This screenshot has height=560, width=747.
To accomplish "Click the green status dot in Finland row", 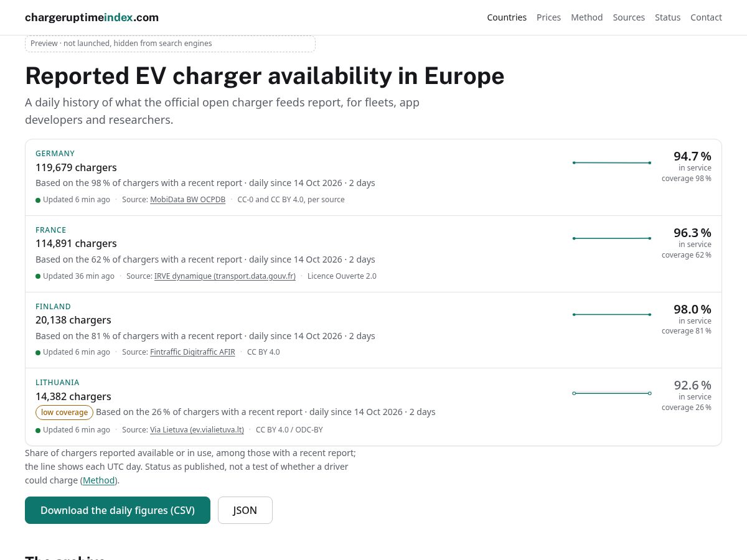I will (x=38, y=353).
